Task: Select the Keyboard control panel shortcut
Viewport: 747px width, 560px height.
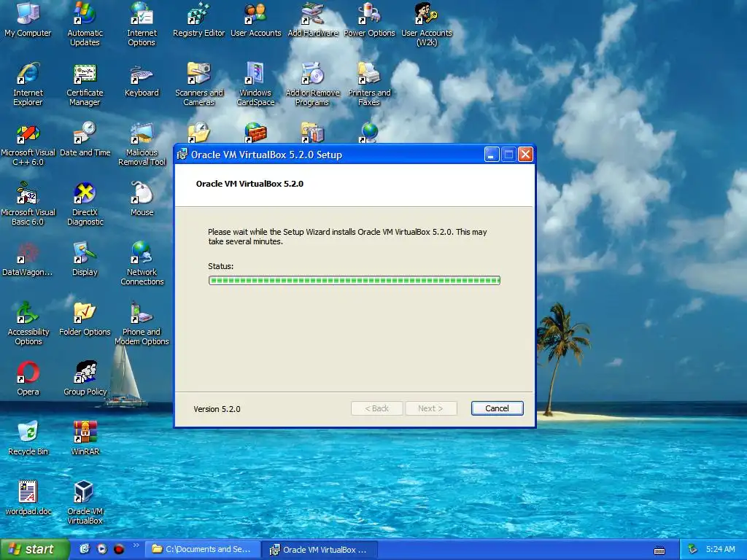Action: pos(142,79)
